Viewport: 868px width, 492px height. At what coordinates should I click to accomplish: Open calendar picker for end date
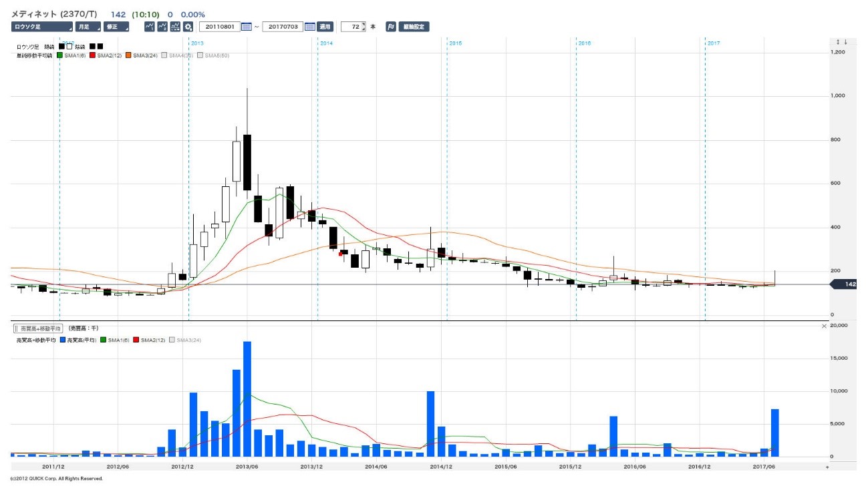[309, 27]
